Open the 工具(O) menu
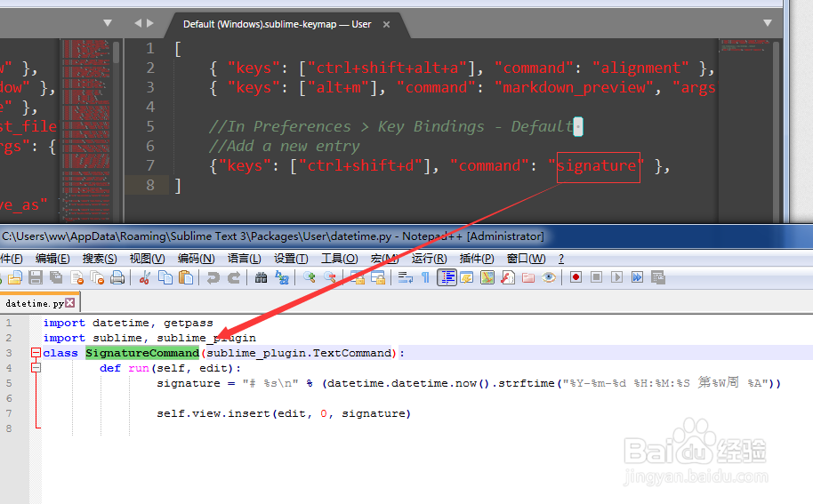Screen dimensions: 813x504 340,259
